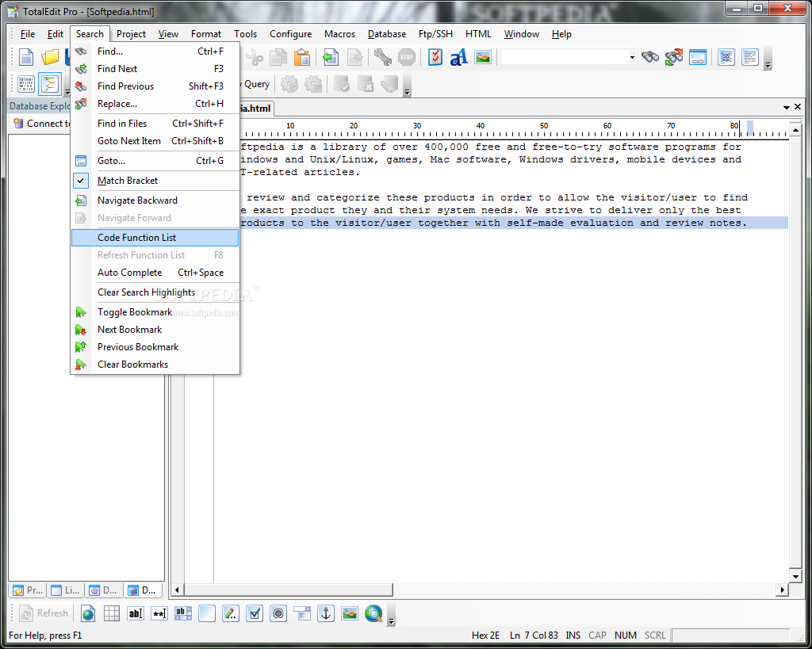Click inside the toolbar search input field

(564, 57)
